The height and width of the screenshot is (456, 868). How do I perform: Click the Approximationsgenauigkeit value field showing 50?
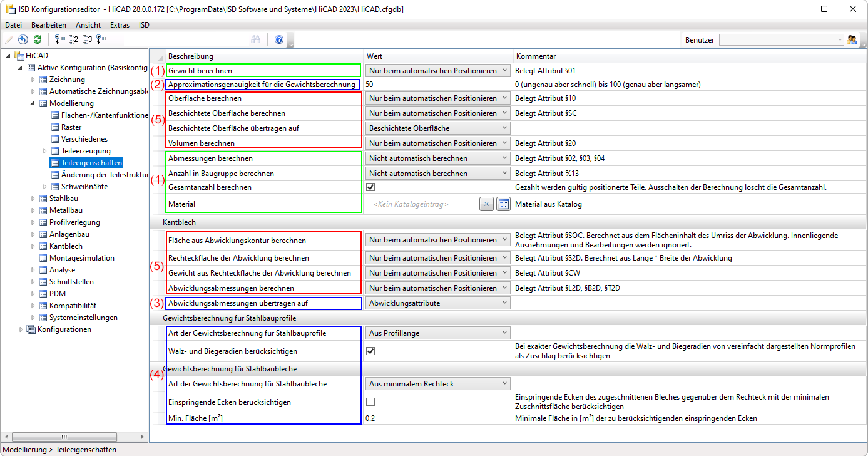coord(438,85)
